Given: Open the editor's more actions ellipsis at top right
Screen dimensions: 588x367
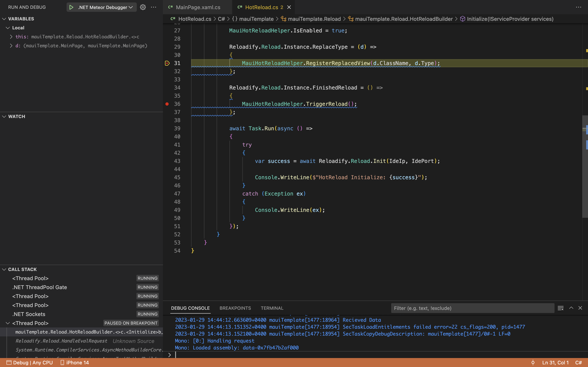Looking at the screenshot, I should pos(579,7).
